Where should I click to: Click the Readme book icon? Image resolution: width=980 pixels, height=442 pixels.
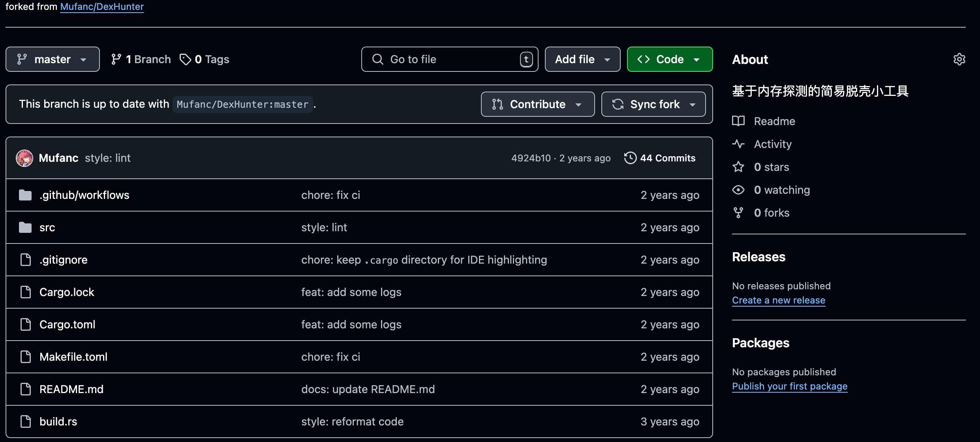tap(738, 121)
